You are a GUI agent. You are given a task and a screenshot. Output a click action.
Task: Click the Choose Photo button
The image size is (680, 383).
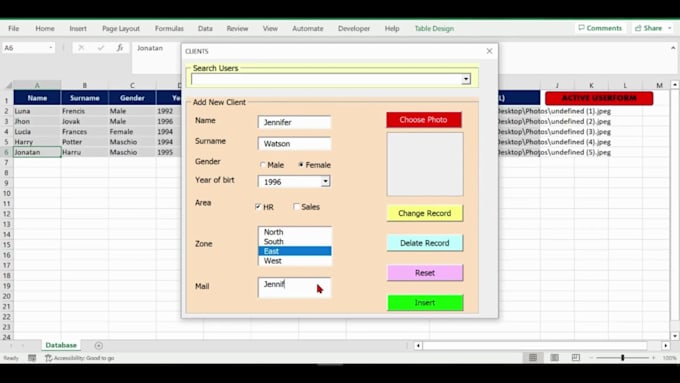424,120
